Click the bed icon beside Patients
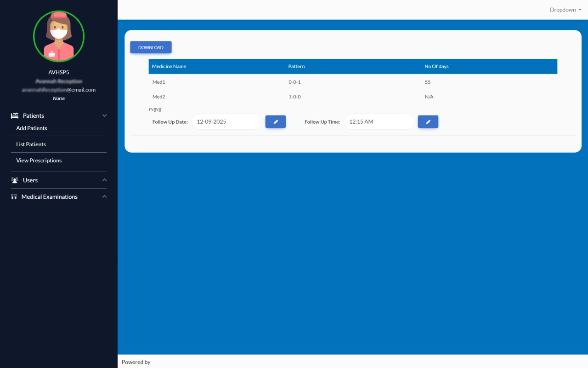This screenshot has height=368, width=588. (15, 116)
